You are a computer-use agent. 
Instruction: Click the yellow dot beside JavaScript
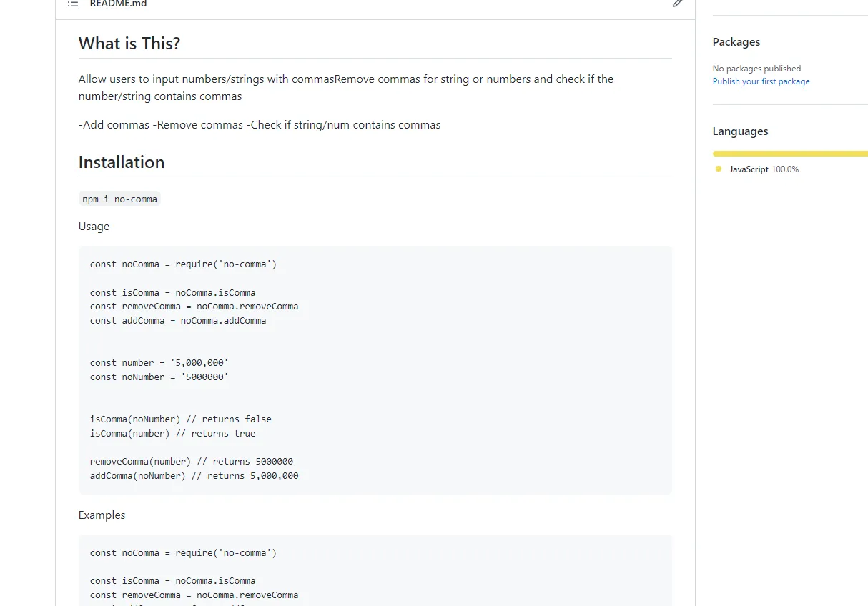(x=719, y=169)
